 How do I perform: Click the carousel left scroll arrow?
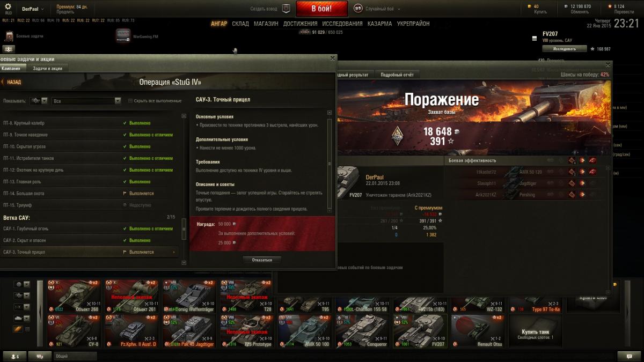click(x=40, y=314)
